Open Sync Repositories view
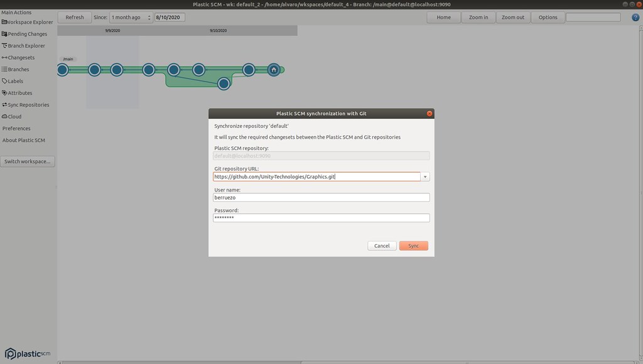 (25, 104)
